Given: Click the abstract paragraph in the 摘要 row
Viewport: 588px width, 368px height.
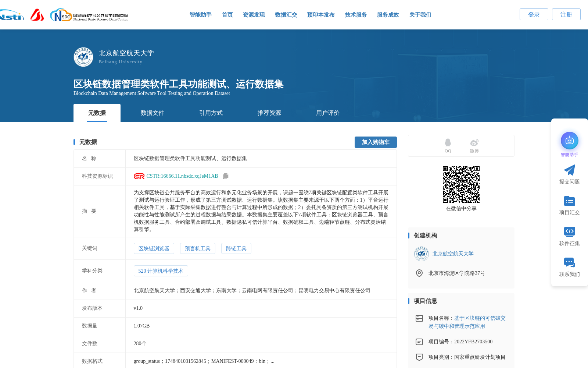Looking at the screenshot, I should coord(261,211).
